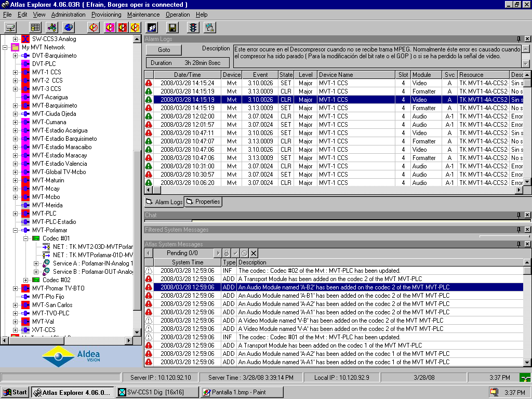Click the Codec #01 green module icon
Screen dimensions: 532x399
coord(36,238)
